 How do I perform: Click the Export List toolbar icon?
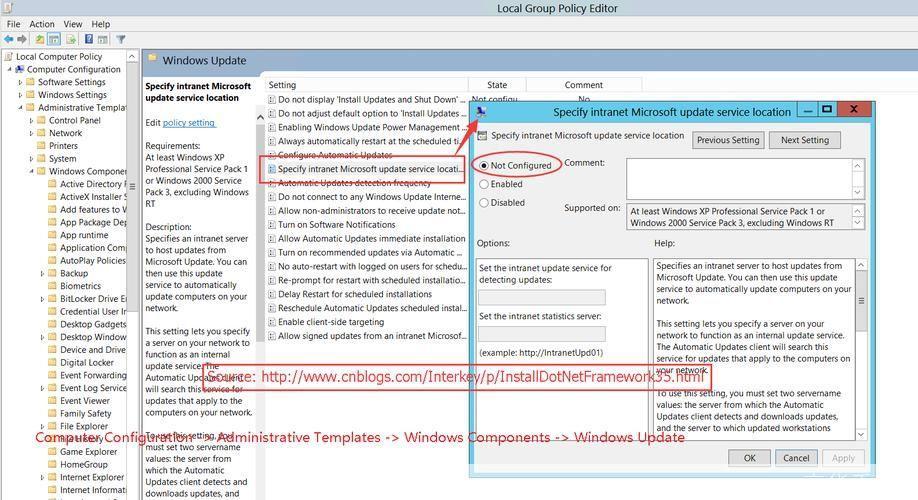click(71, 39)
